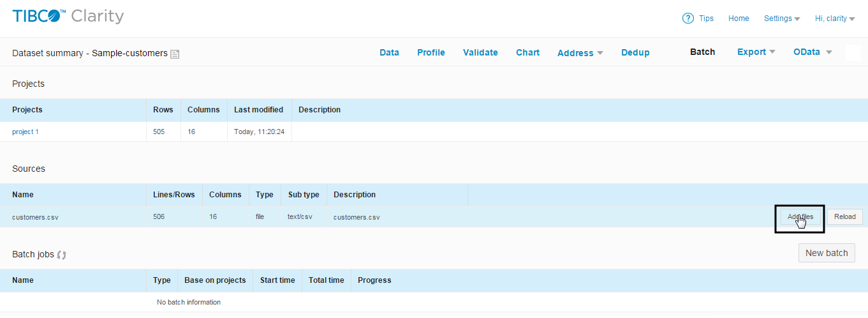
Task: Expand the OData dropdown
Action: (x=813, y=52)
